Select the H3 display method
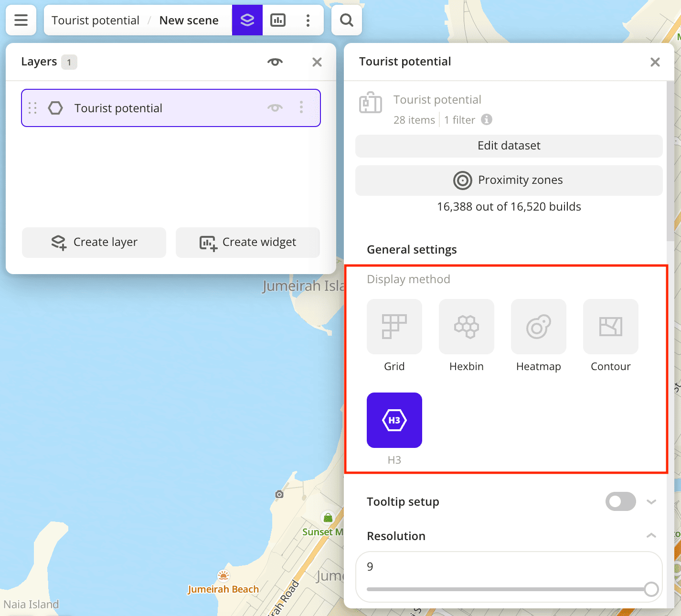Screen dimensions: 681x616 point(394,420)
